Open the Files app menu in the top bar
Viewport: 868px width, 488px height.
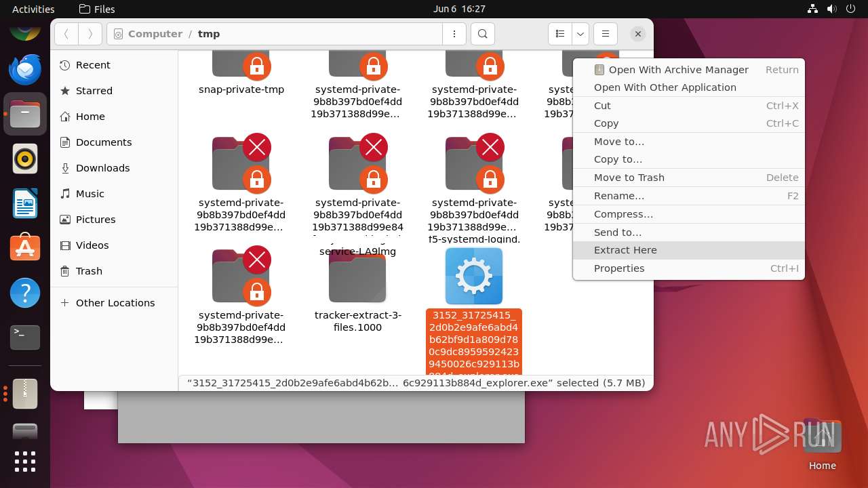[97, 9]
